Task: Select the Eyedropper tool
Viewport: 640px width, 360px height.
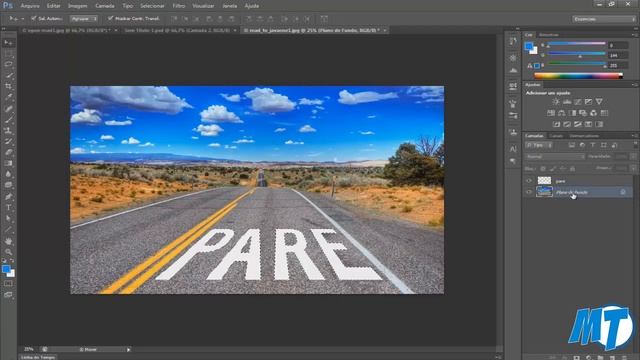Action: [x=8, y=98]
